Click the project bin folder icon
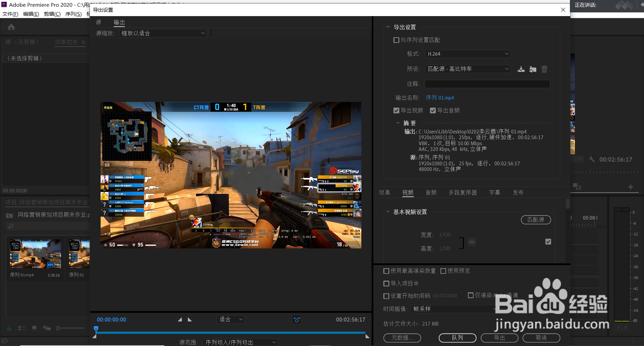Image resolution: width=644 pixels, height=346 pixels. (10, 215)
